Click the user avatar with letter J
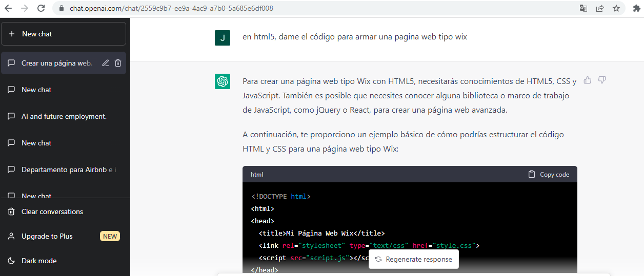This screenshot has height=276, width=644. point(223,38)
